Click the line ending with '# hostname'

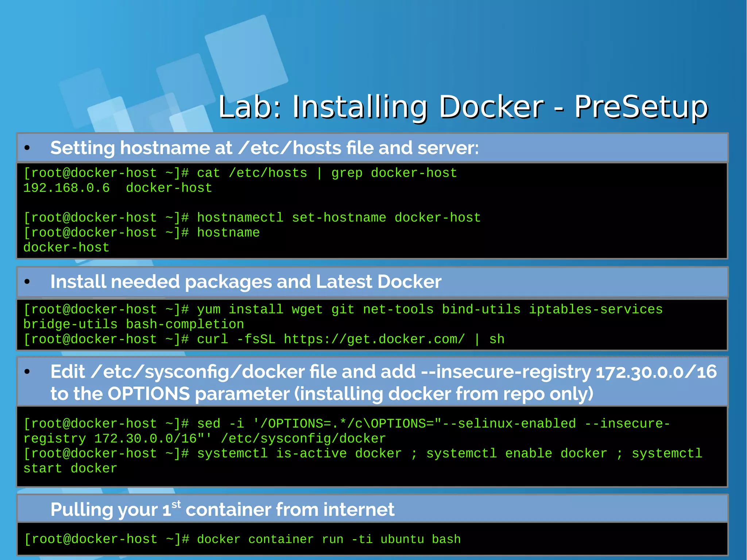pos(142,233)
